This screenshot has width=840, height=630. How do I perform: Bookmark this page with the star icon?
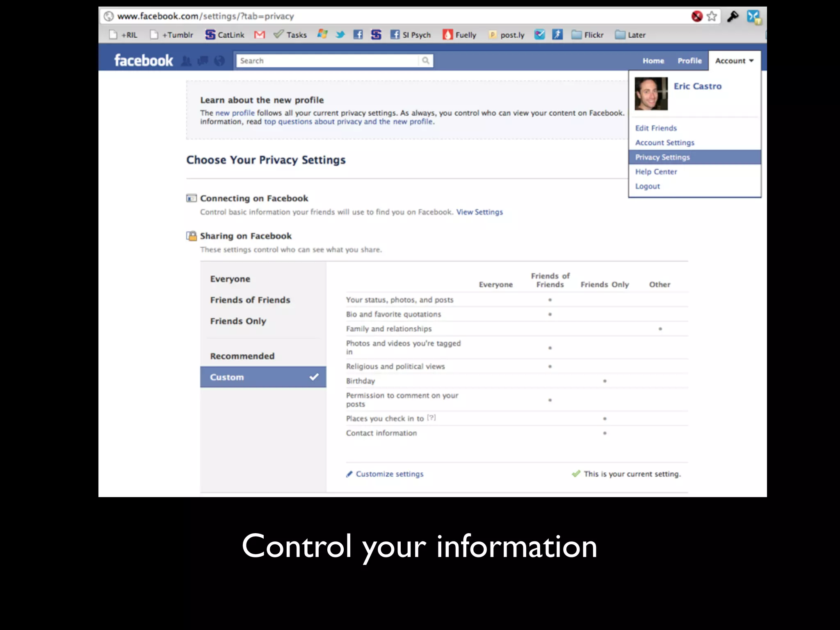(712, 16)
